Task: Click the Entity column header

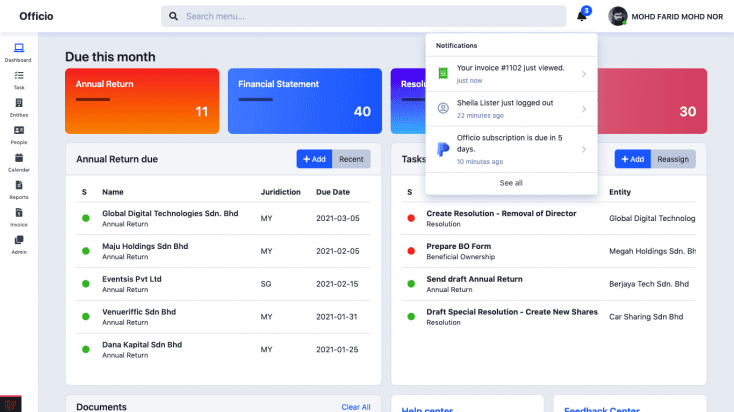Action: [x=620, y=192]
